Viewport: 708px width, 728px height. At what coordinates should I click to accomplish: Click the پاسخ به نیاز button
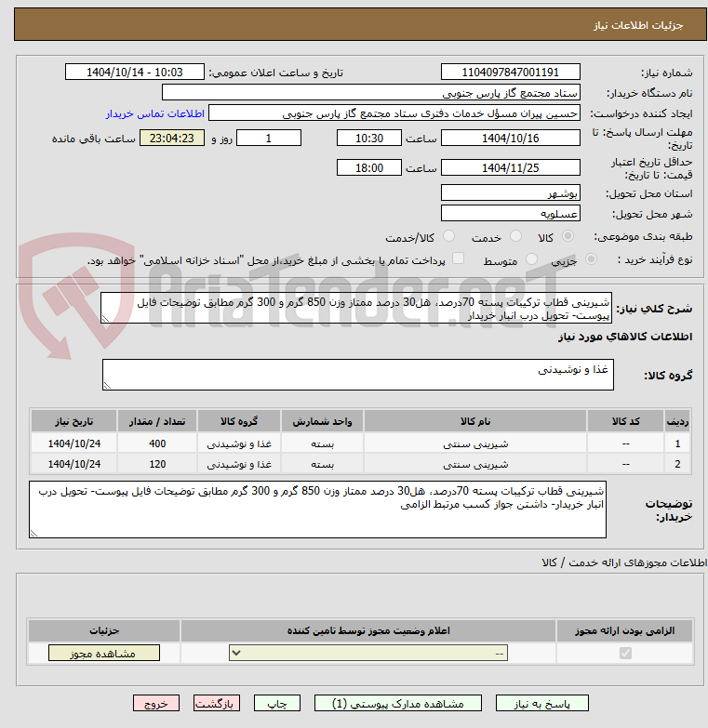(x=541, y=703)
